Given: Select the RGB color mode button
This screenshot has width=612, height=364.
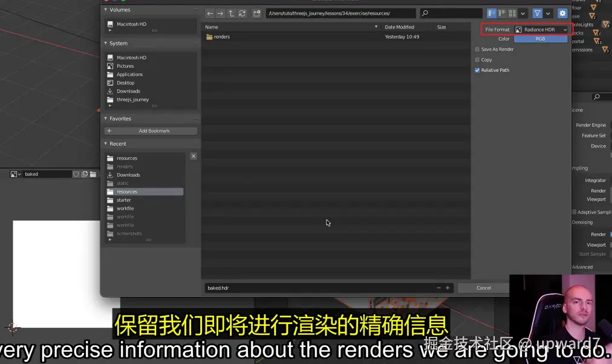Looking at the screenshot, I should coord(541,39).
